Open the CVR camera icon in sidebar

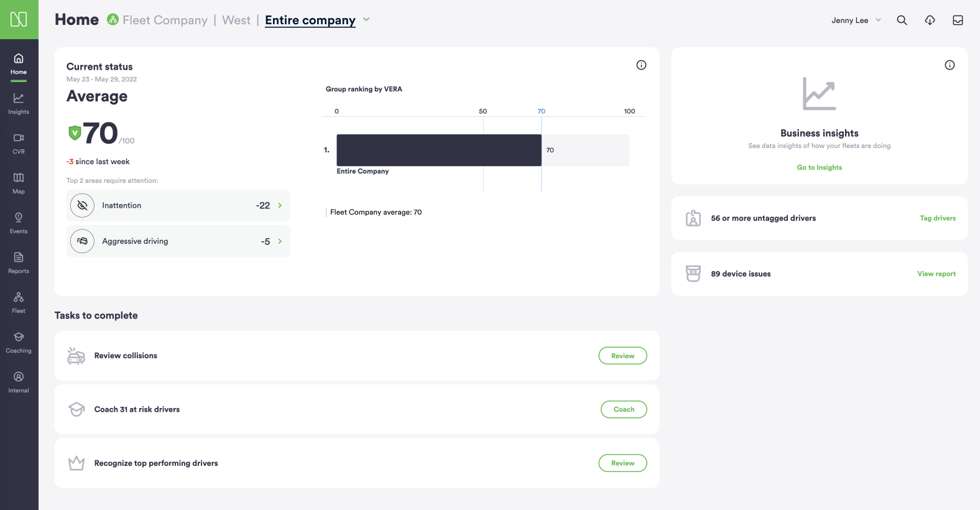(18, 142)
